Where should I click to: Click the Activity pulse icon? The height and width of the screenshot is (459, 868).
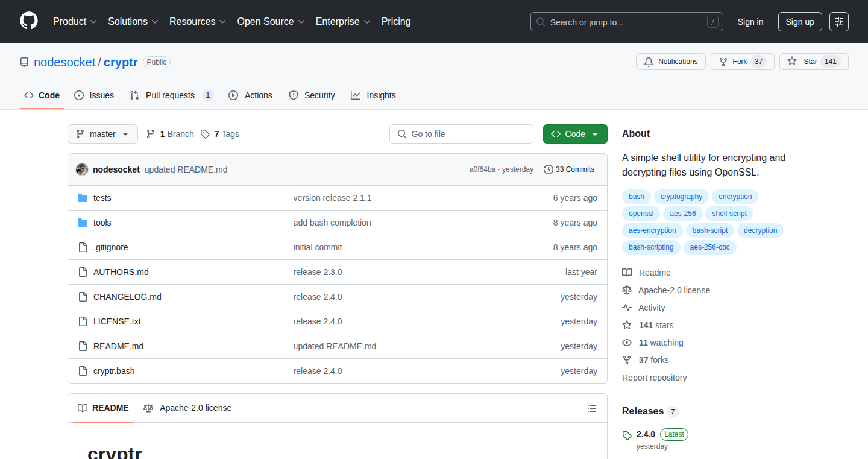[627, 308]
